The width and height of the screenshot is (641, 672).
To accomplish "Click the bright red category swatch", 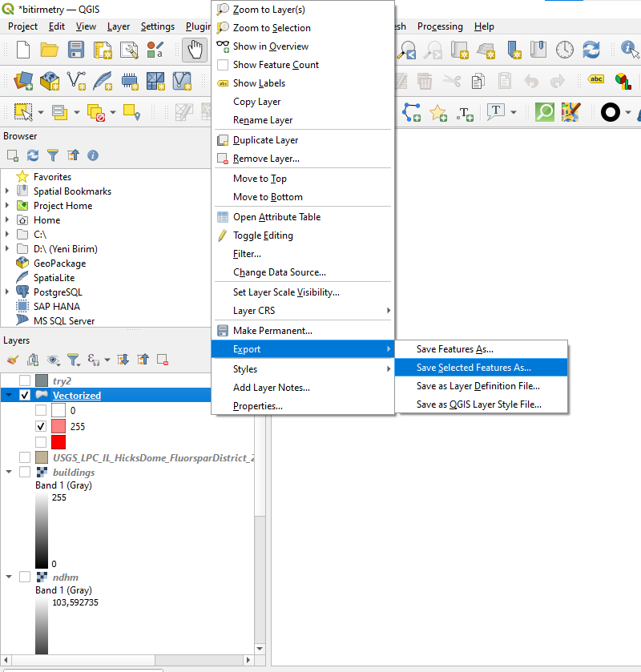I will (58, 442).
